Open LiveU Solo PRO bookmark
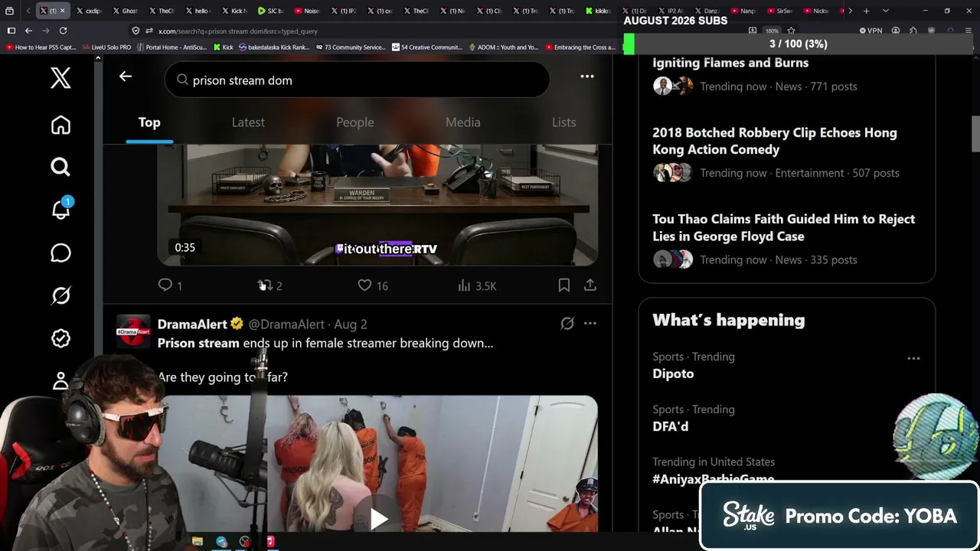This screenshot has height=551, width=980. pos(106,47)
